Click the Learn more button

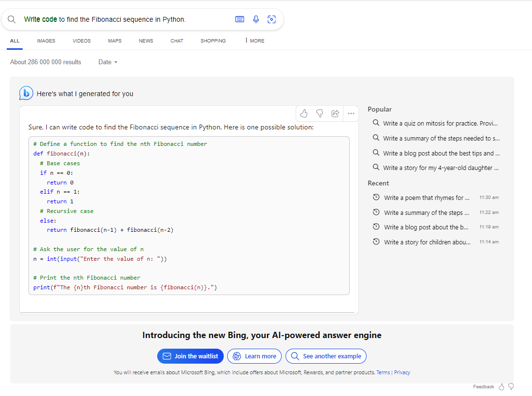point(255,356)
